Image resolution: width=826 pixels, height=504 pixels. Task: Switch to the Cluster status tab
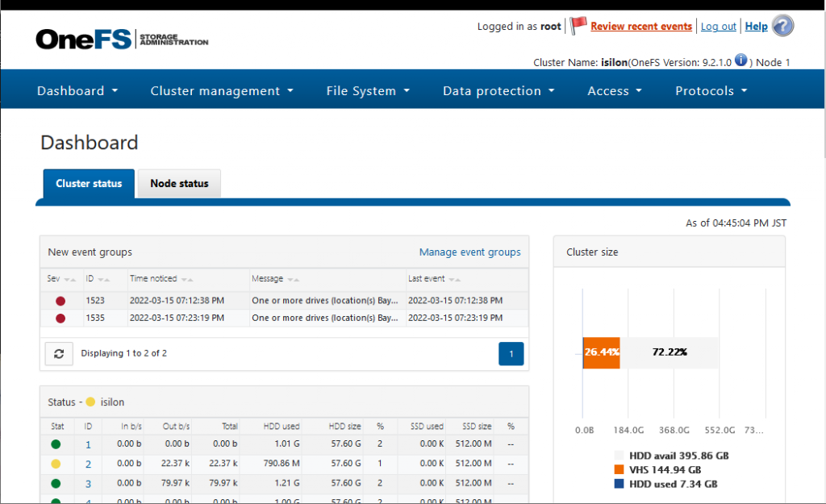pos(89,183)
